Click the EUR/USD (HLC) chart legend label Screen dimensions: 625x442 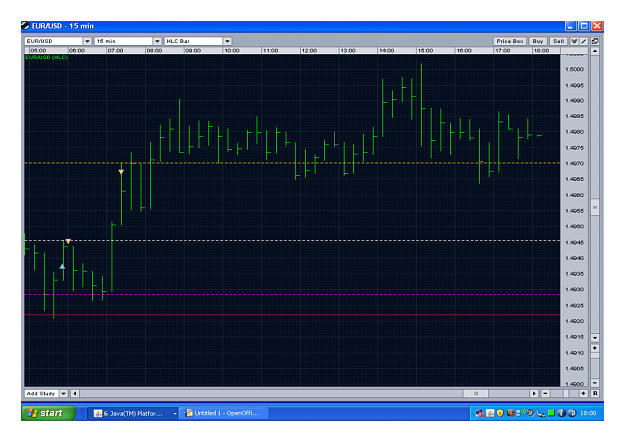pos(46,57)
